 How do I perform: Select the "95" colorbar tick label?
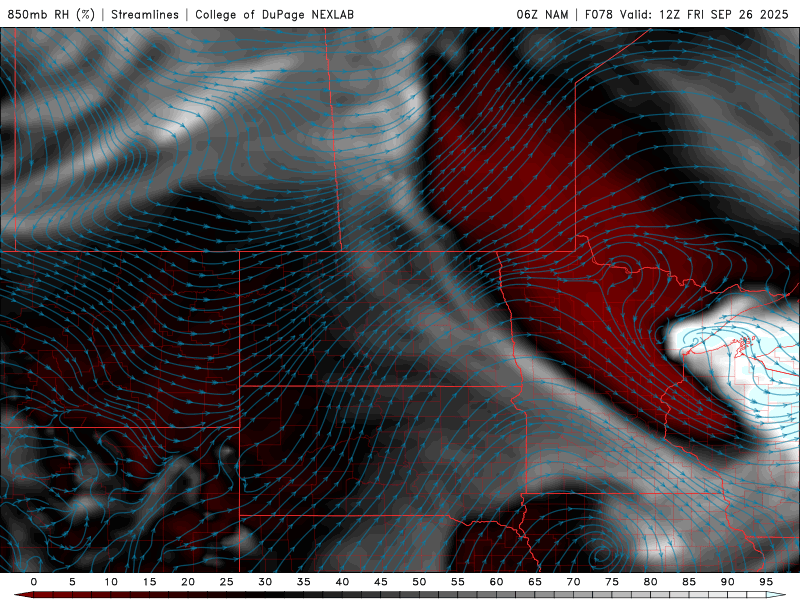pos(765,582)
